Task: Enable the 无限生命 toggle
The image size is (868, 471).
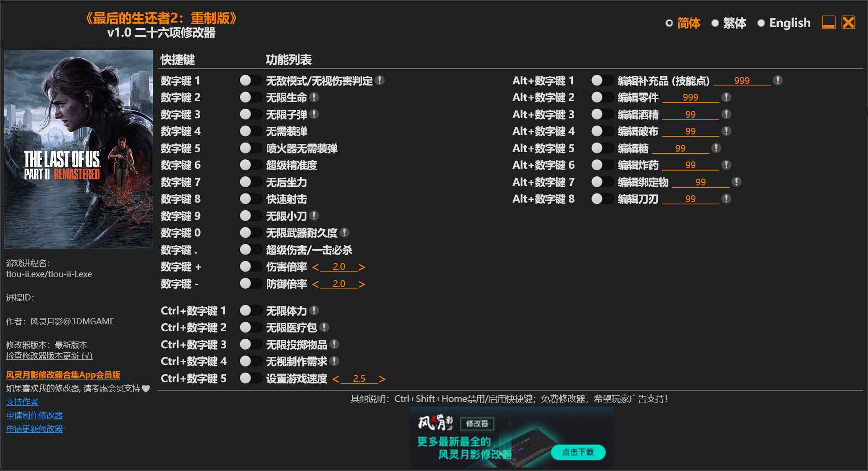Action: pyautogui.click(x=251, y=97)
